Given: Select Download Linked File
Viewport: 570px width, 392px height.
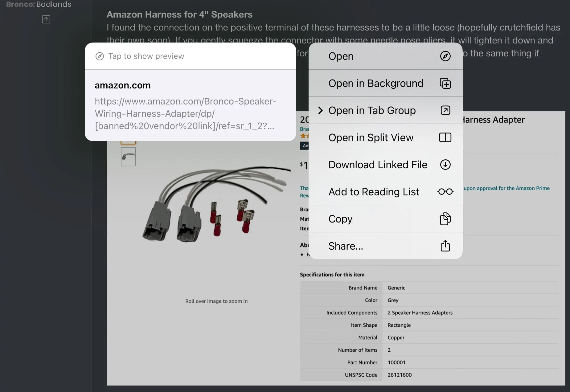Looking at the screenshot, I should point(385,165).
